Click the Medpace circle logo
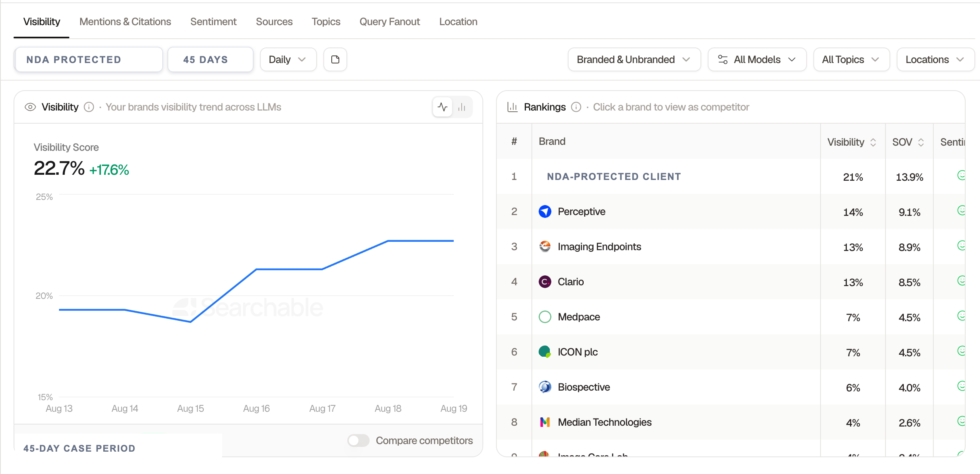 [545, 317]
